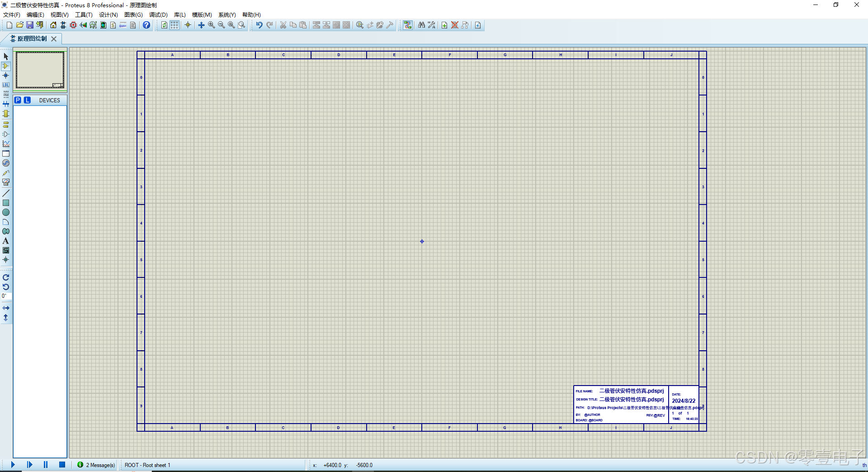The height and width of the screenshot is (472, 868).
Task: Select the Generator mode tool
Action: click(6, 163)
